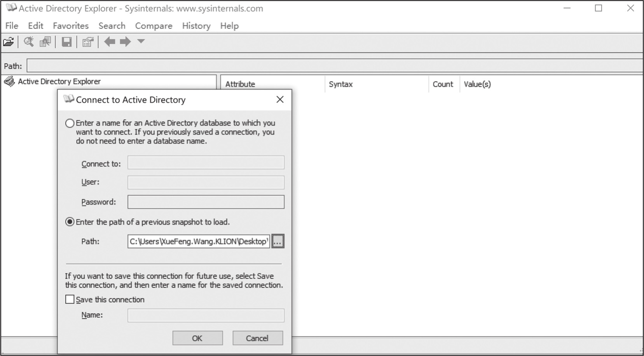
Task: Click the connection Name input field
Action: tap(206, 315)
